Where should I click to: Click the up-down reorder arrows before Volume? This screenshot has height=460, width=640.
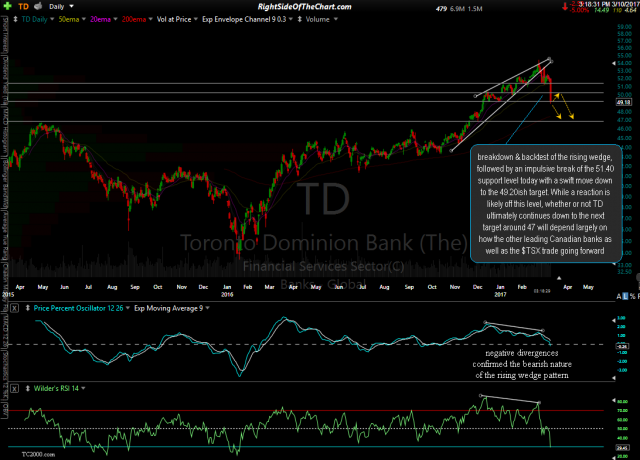click(x=300, y=19)
